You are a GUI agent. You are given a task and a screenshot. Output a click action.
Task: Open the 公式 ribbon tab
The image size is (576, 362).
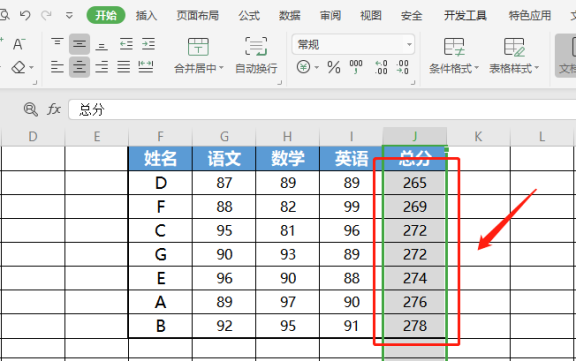click(x=249, y=15)
